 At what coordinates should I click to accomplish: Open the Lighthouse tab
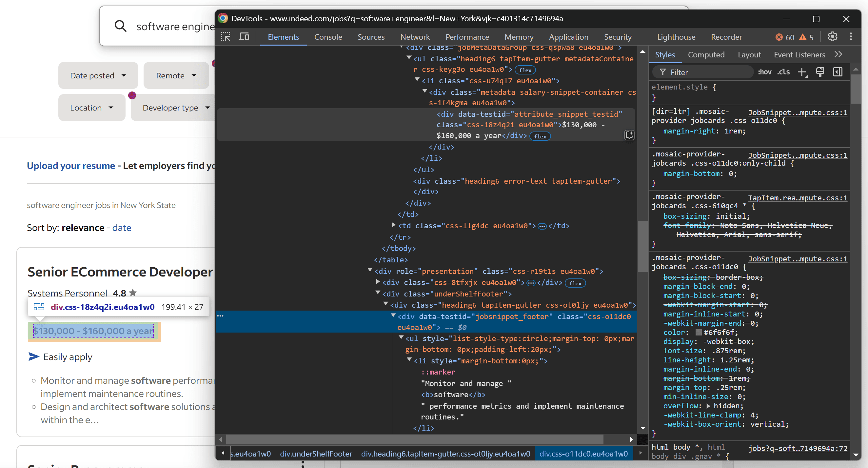[x=676, y=37]
